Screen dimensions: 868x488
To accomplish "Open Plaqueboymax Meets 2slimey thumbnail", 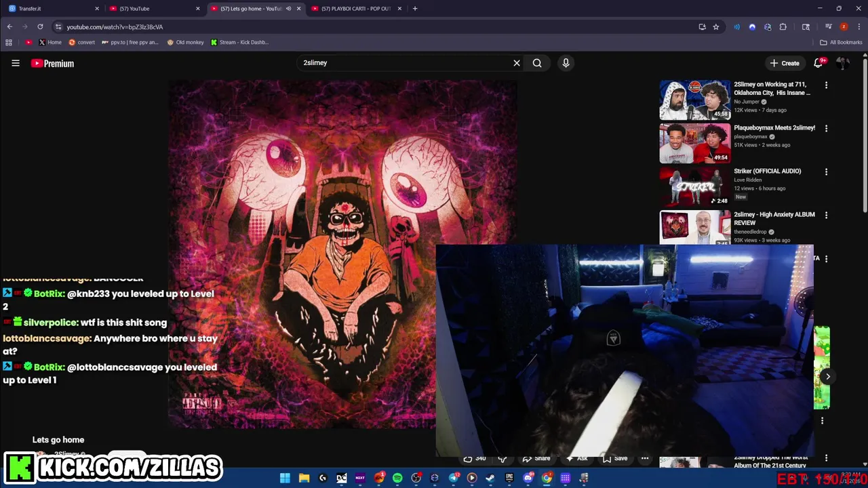I will pos(695,143).
